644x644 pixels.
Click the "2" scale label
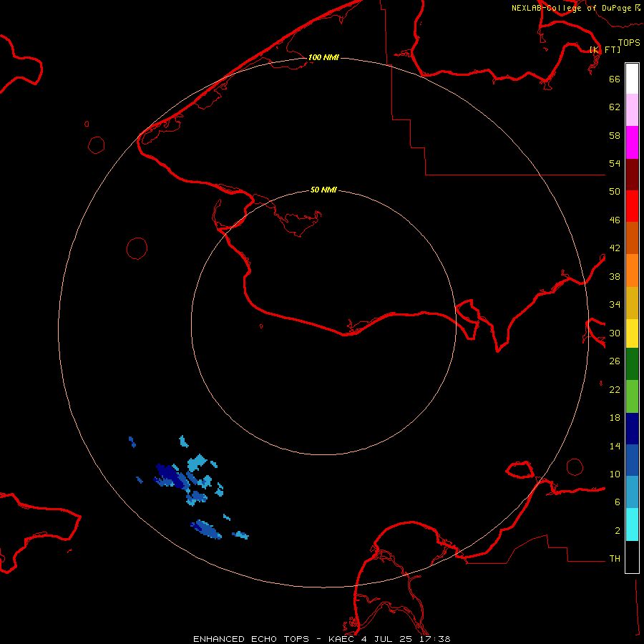pos(618,531)
